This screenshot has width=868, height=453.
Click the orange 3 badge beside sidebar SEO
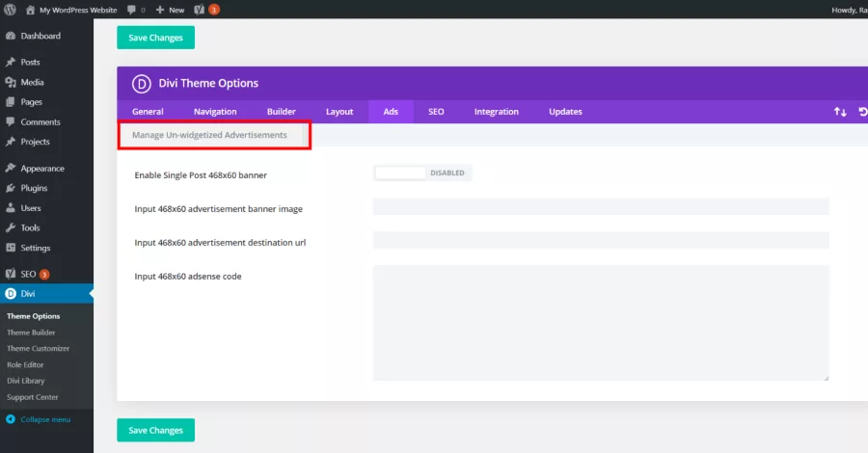click(44, 275)
